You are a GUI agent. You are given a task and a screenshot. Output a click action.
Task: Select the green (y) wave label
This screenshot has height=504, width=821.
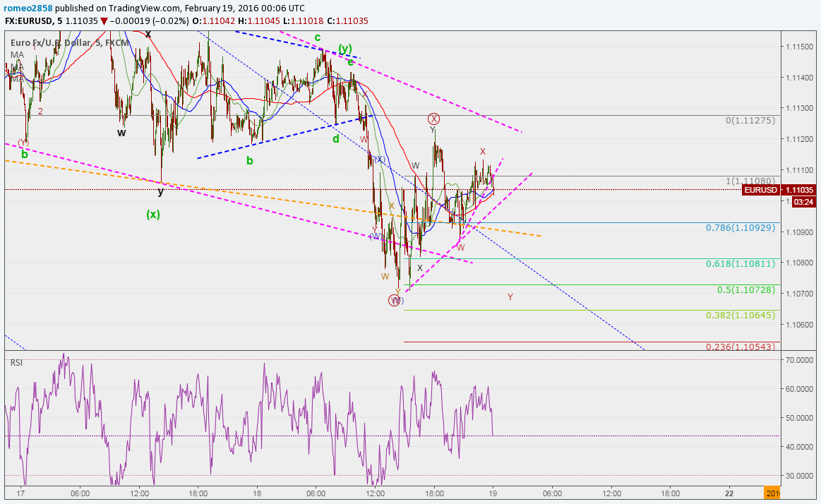tap(344, 49)
